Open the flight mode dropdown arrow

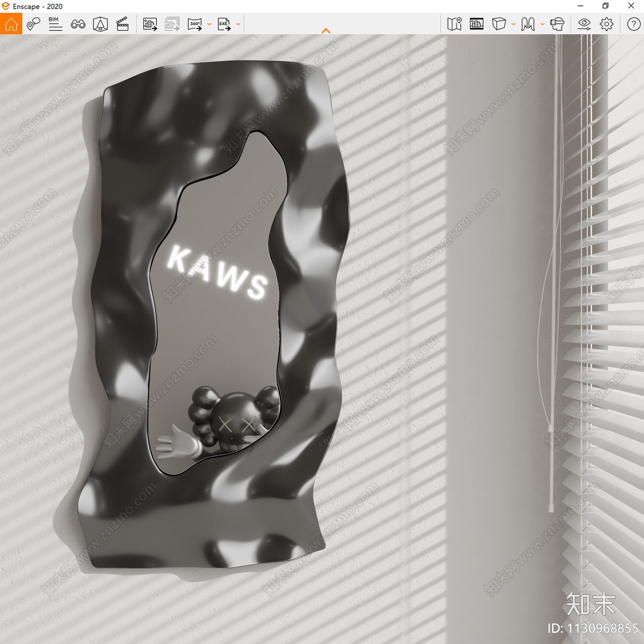point(542,24)
